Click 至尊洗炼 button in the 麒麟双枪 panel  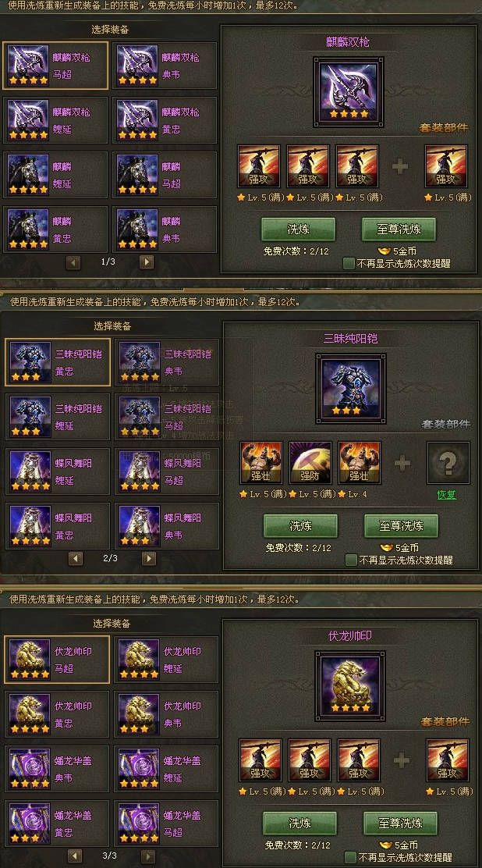(399, 229)
